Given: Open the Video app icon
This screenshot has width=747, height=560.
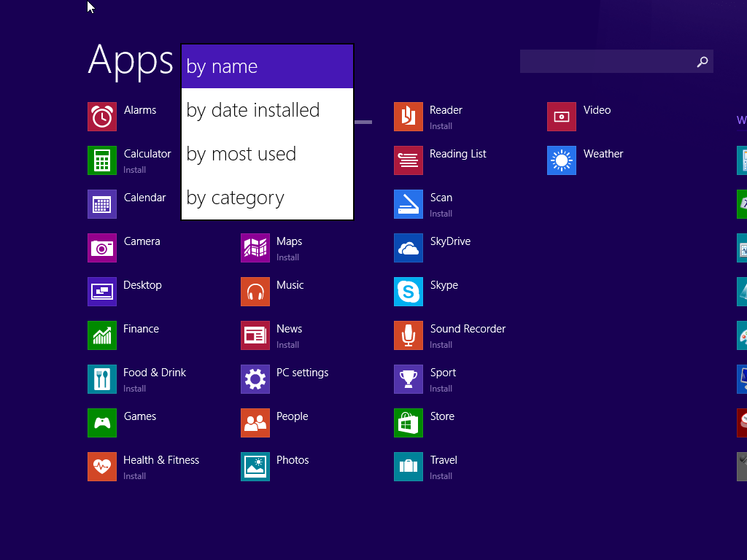Looking at the screenshot, I should pos(562,117).
